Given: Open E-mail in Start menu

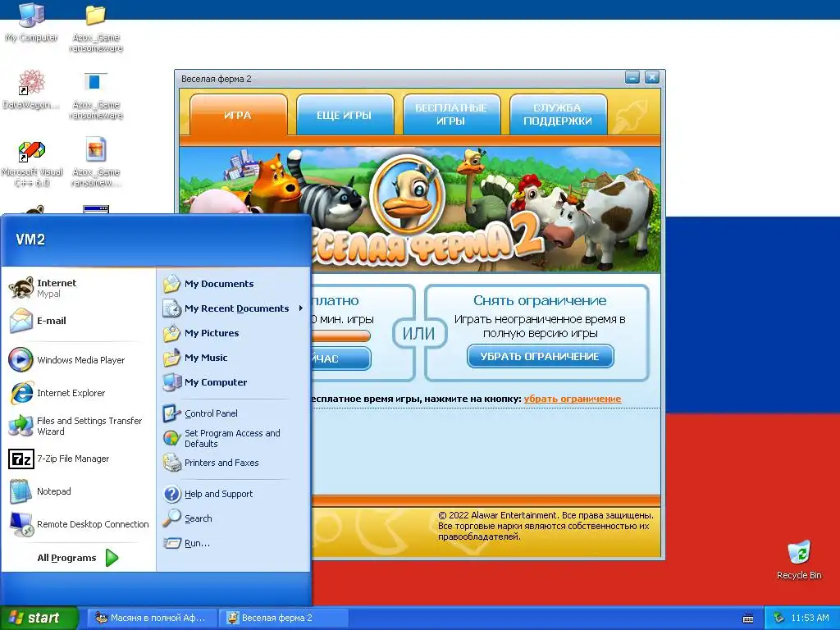Looking at the screenshot, I should (x=78, y=321).
